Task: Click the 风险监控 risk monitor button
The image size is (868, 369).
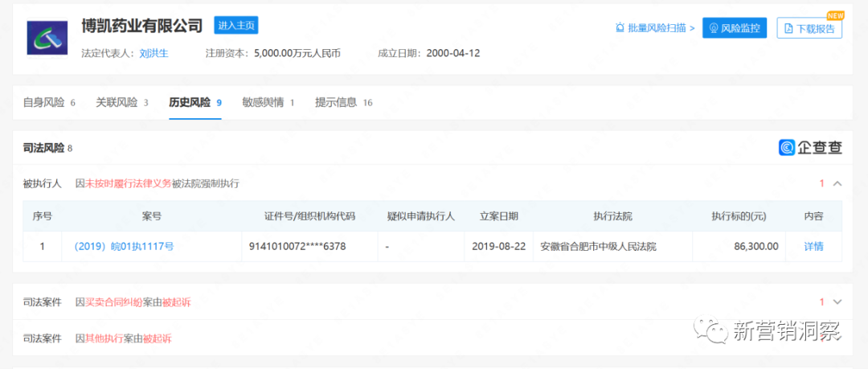Action: pos(734,27)
